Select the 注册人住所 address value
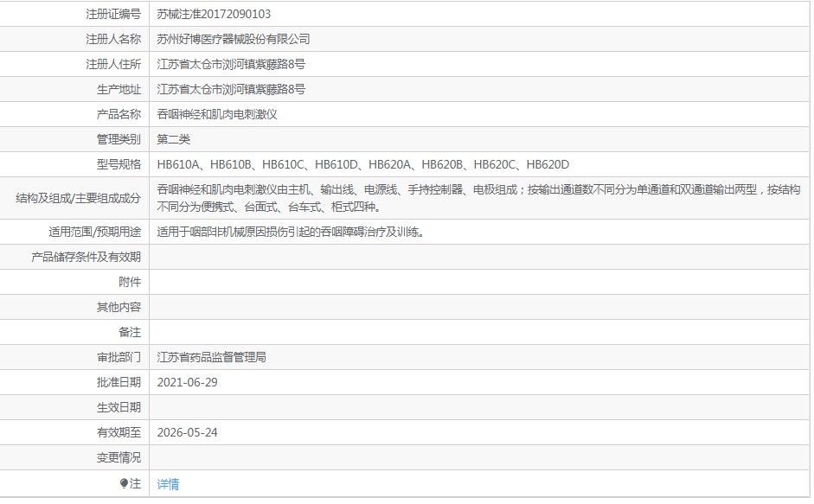The width and height of the screenshot is (814, 504). click(231, 64)
